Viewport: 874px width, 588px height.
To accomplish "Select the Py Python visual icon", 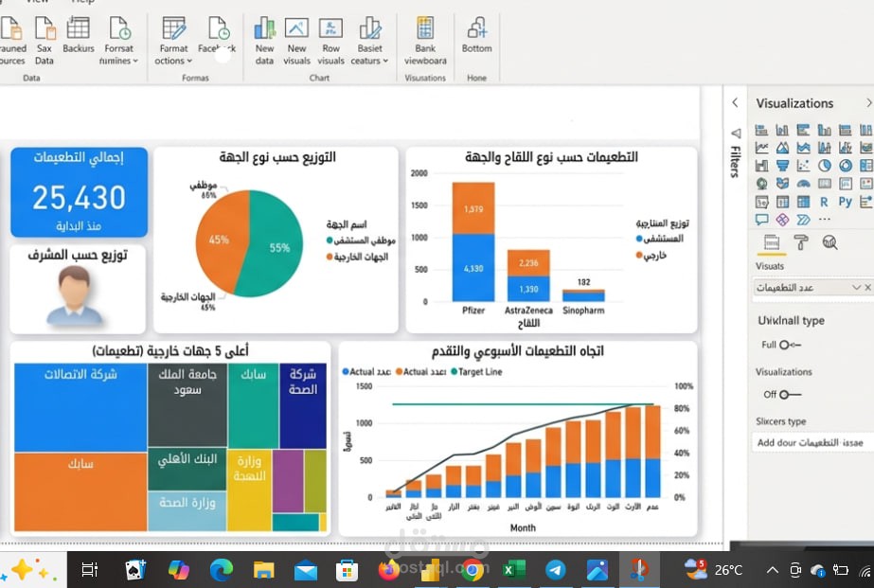I will tap(845, 202).
